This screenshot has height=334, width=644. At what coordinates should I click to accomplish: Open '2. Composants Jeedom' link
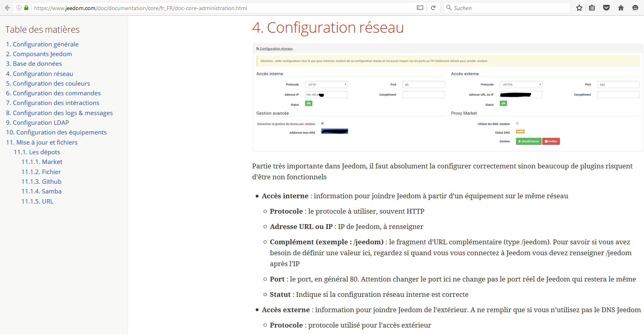39,54
